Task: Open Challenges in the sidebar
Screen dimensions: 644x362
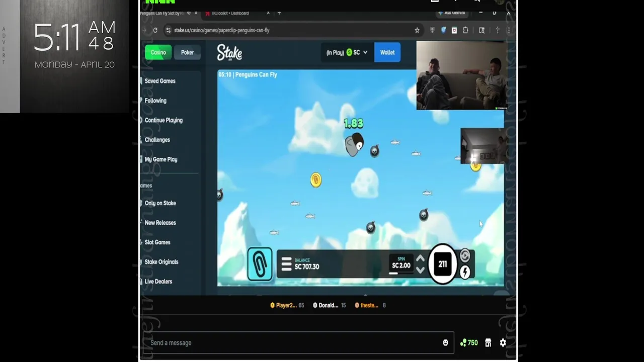Action: coord(157,140)
